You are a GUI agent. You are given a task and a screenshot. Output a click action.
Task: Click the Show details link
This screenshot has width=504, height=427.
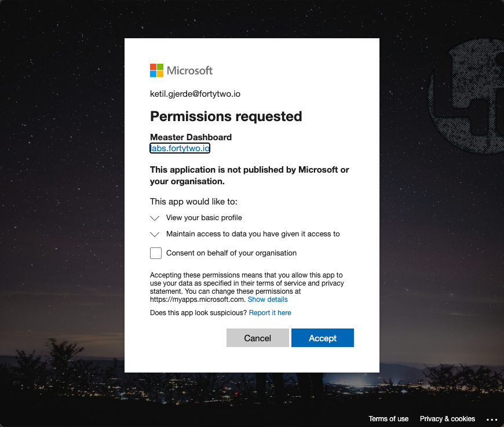tap(268, 300)
